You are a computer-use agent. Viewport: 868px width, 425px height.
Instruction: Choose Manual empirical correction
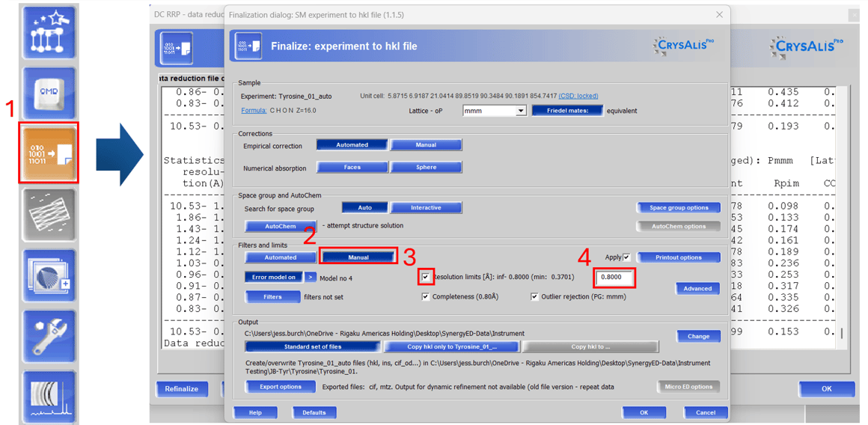(426, 144)
